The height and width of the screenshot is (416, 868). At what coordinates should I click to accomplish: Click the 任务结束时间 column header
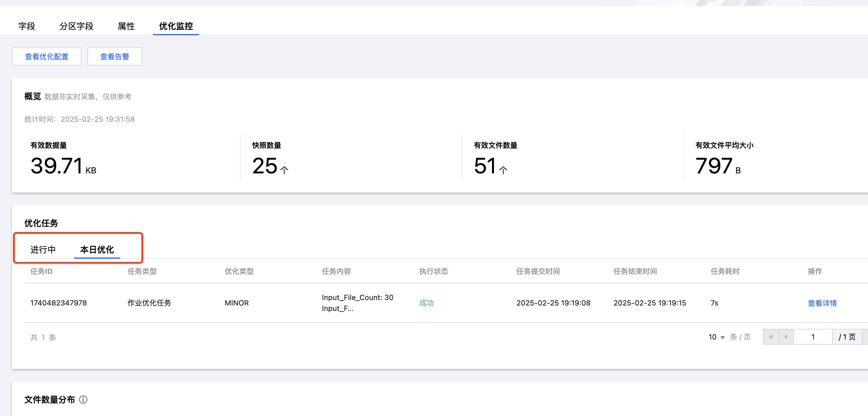[635, 271]
